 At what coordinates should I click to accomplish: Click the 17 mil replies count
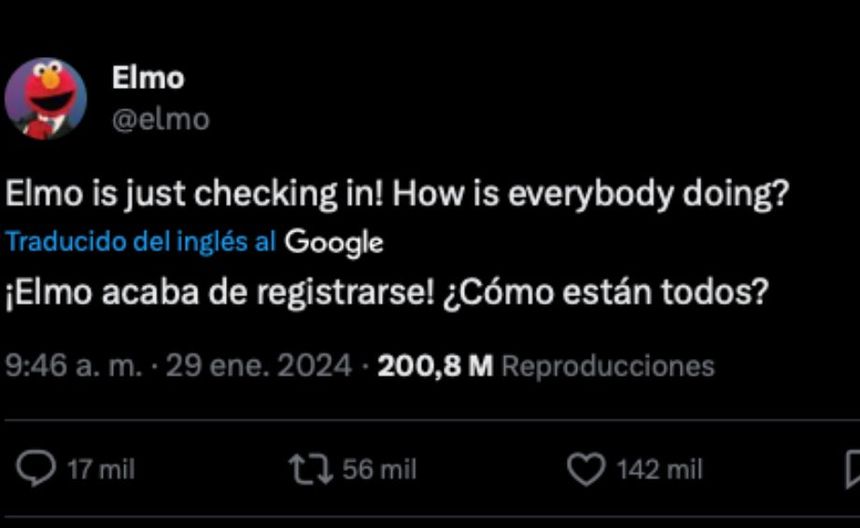coord(100,469)
